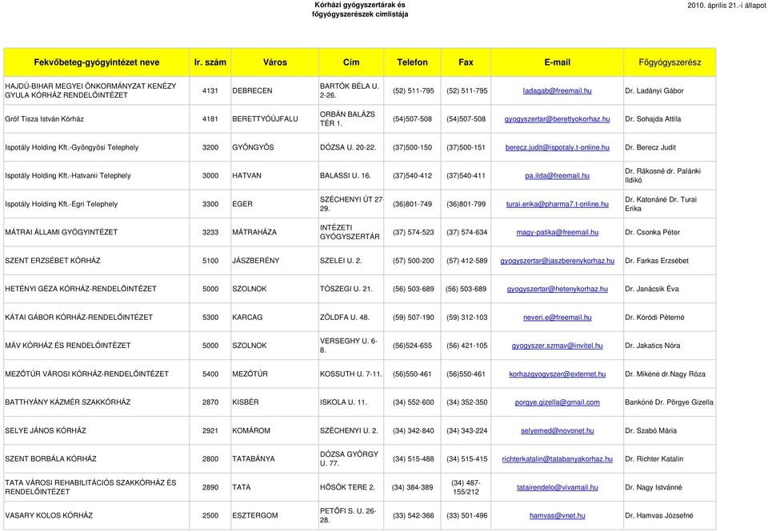Viewport: 768px width, 532px height.
Task: Click the 'Főgyógyszerész' column header
Action: [670, 62]
